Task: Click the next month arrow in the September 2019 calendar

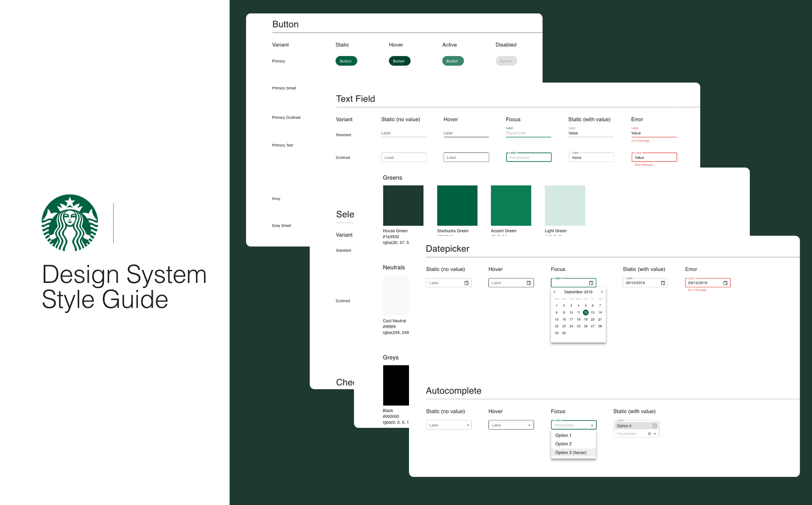Action: click(x=602, y=292)
